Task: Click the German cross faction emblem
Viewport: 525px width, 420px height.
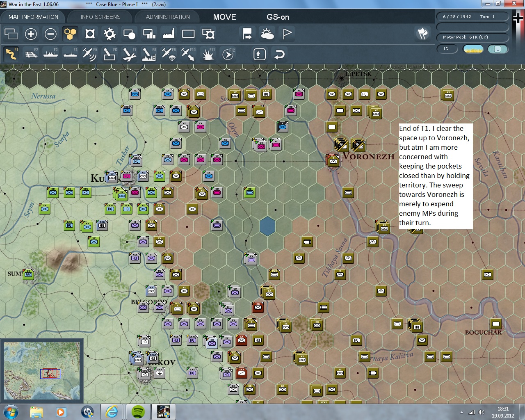Action: (x=518, y=18)
